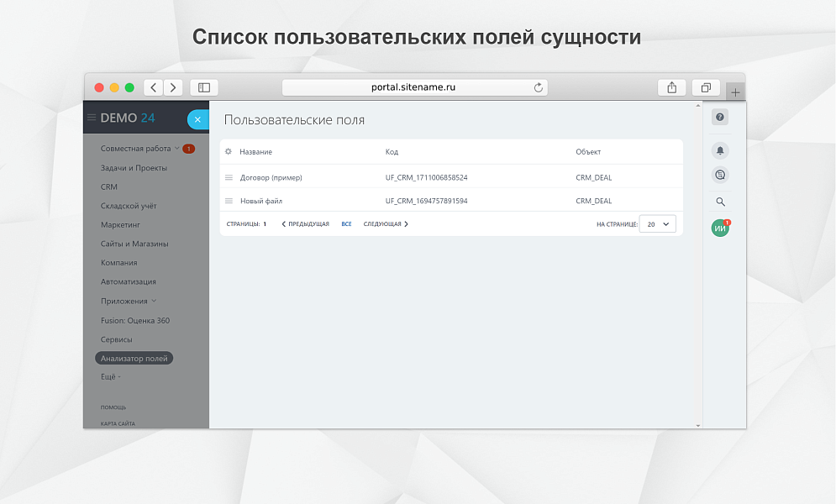The width and height of the screenshot is (836, 504).
Task: Click the share icon in browser toolbar
Action: (671, 87)
